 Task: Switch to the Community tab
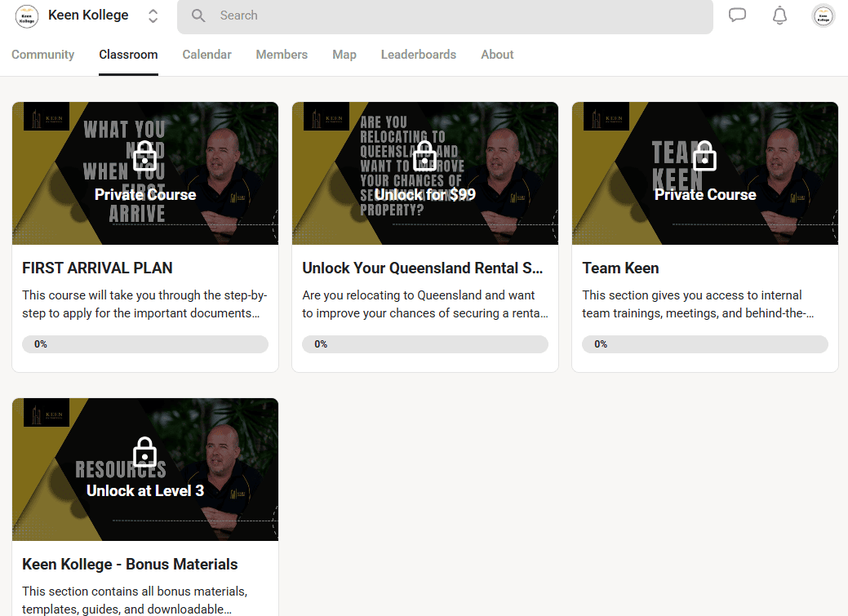point(42,55)
